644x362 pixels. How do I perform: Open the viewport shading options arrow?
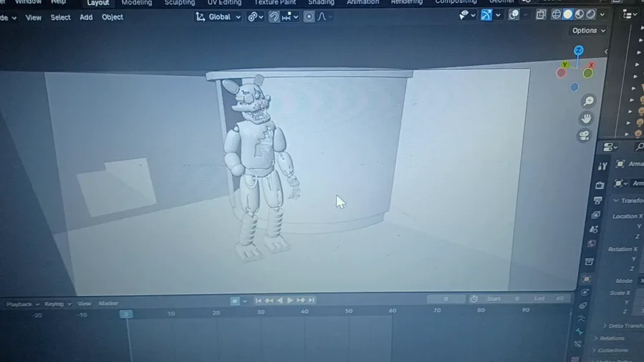(x=602, y=15)
